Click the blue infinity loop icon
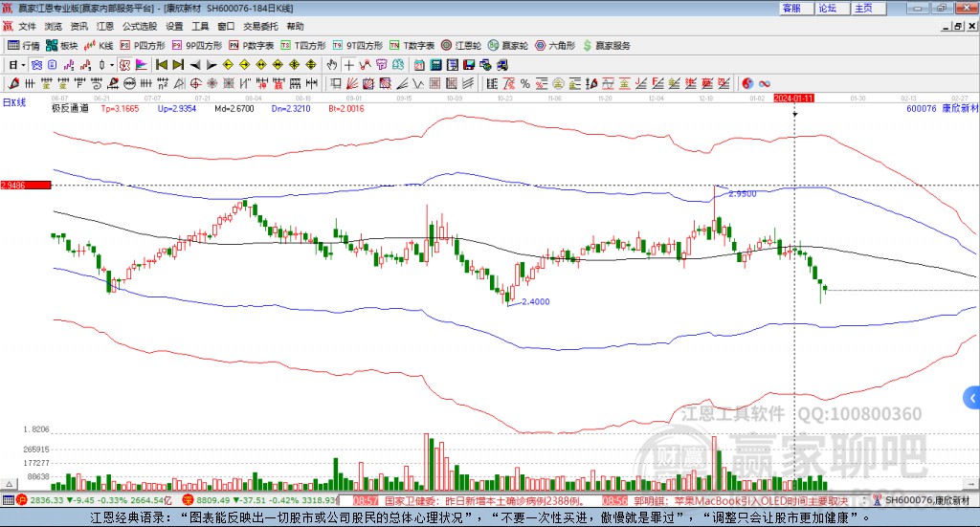The image size is (980, 527). coord(764,83)
